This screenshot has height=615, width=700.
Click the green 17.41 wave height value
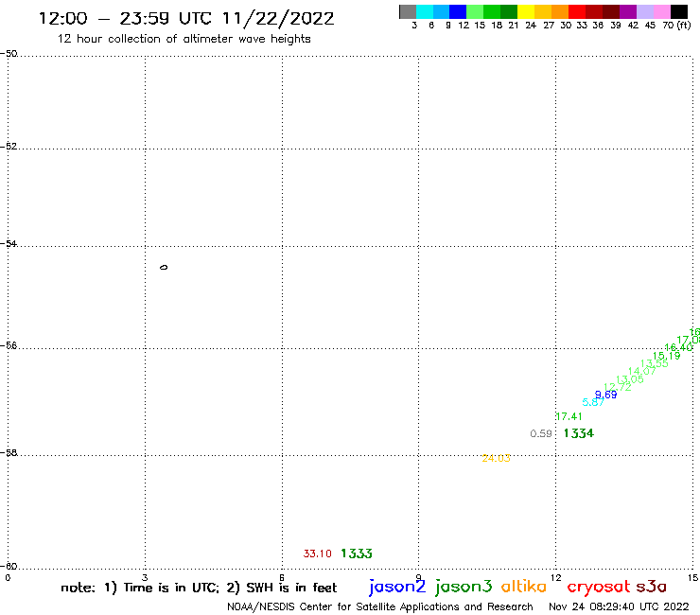click(x=569, y=416)
